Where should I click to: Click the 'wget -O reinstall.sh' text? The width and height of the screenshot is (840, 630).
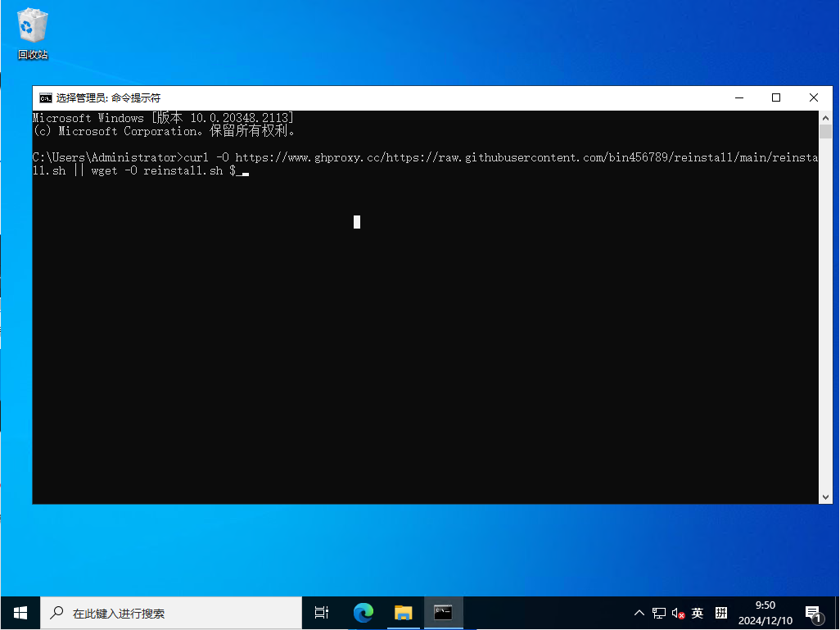tap(157, 171)
